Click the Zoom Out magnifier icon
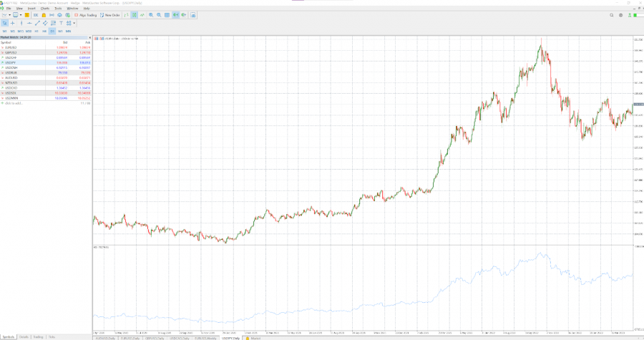 [159, 15]
